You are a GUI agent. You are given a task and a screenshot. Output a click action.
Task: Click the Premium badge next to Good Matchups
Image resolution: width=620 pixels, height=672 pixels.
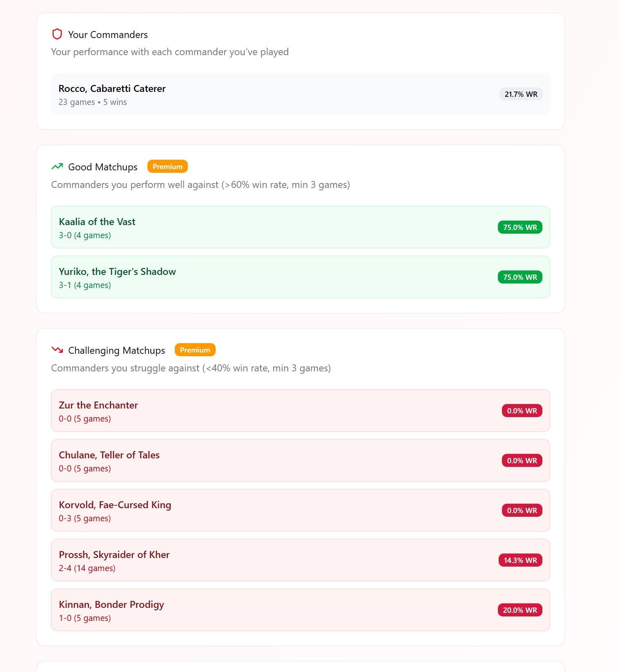point(167,167)
